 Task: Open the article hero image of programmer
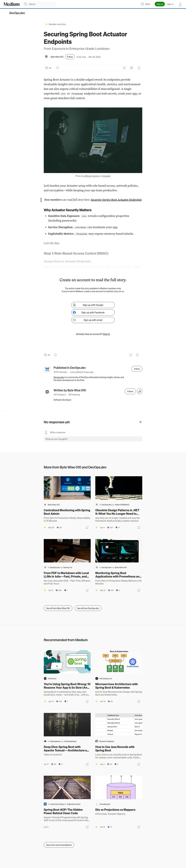point(93,140)
